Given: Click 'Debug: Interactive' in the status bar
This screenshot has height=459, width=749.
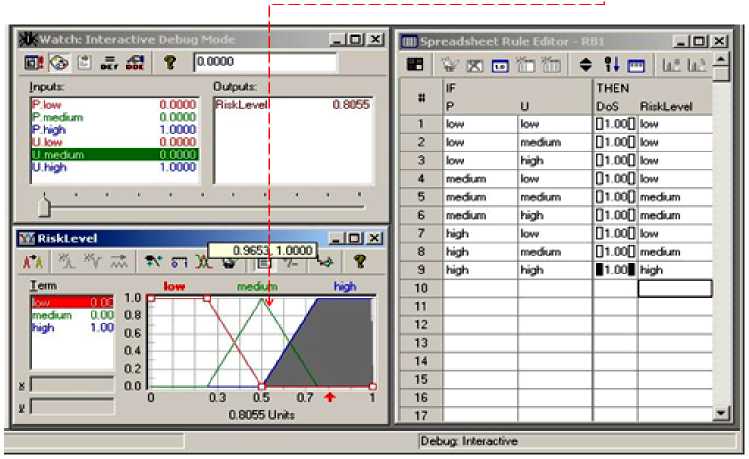Looking at the screenshot, I should (469, 441).
